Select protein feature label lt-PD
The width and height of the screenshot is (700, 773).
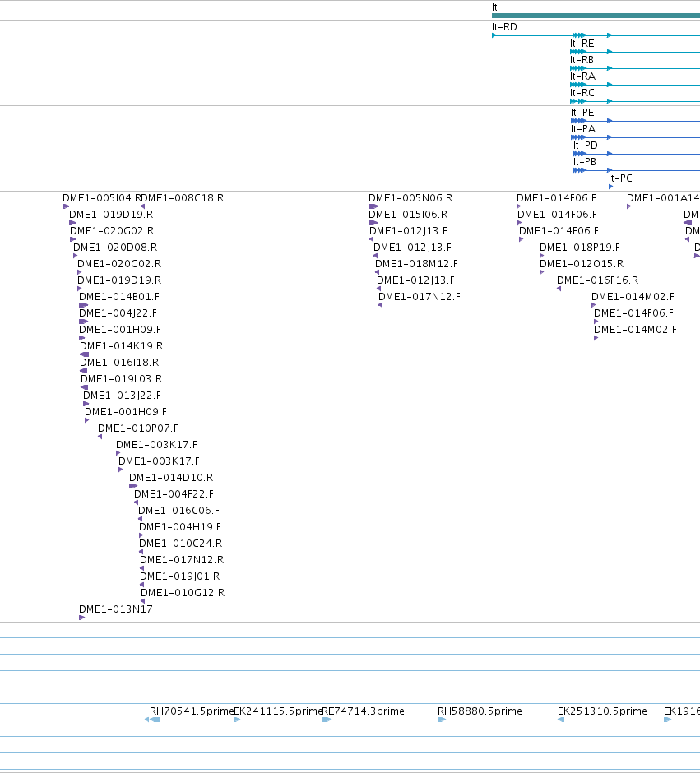pyautogui.click(x=586, y=146)
